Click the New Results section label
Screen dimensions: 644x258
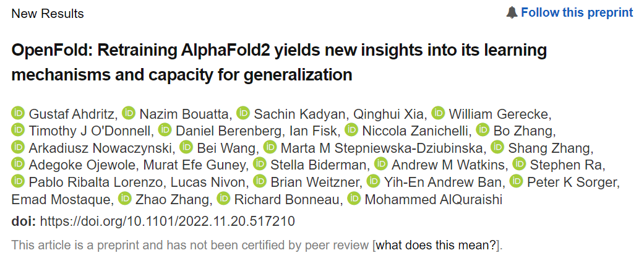point(48,13)
